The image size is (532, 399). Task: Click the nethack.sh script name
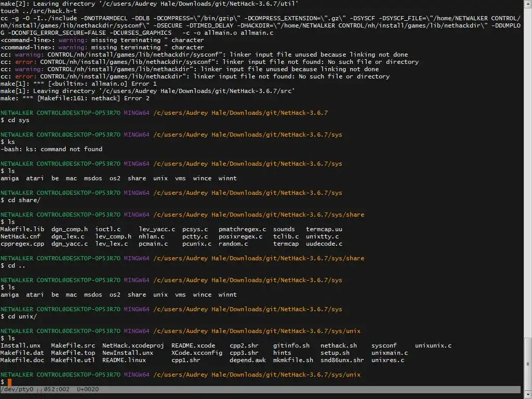coord(339,345)
